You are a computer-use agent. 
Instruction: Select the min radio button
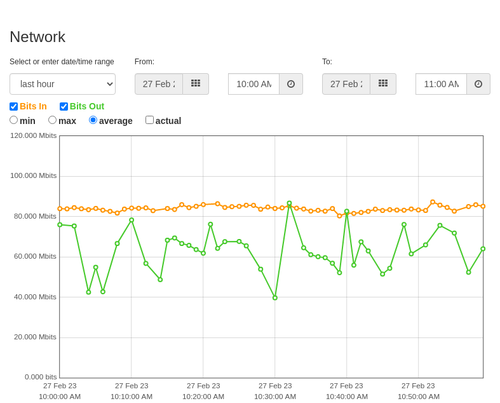[14, 120]
